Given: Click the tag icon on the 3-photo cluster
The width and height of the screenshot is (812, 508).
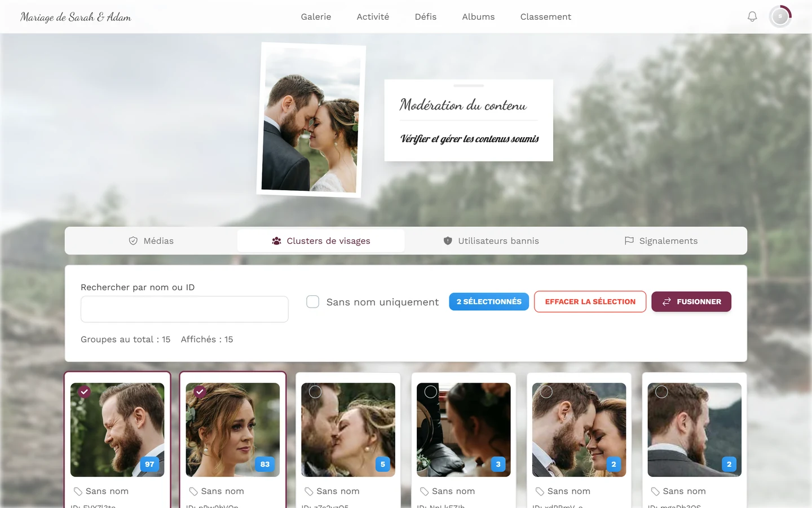Looking at the screenshot, I should tap(424, 492).
